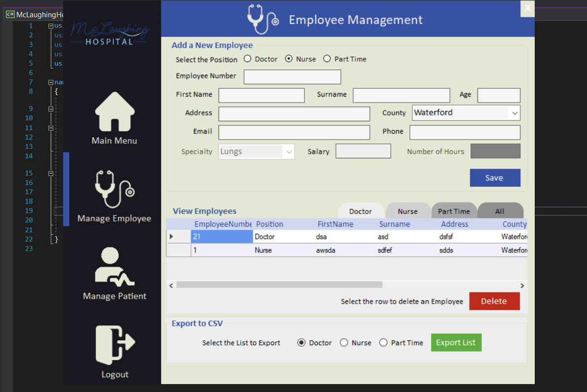The height and width of the screenshot is (392, 587).
Task: Select the Manage Employee stethoscope icon
Action: [114, 190]
